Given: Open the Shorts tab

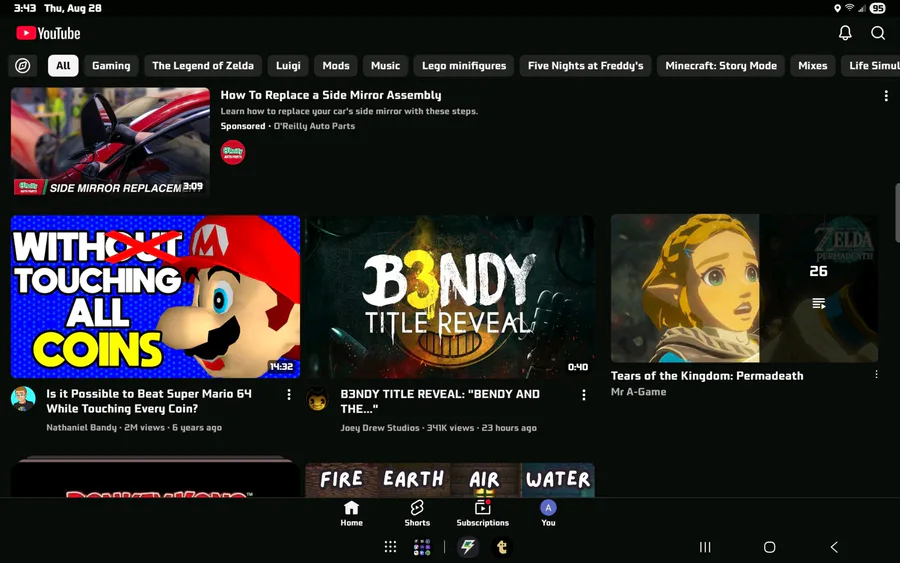Looking at the screenshot, I should click(417, 513).
